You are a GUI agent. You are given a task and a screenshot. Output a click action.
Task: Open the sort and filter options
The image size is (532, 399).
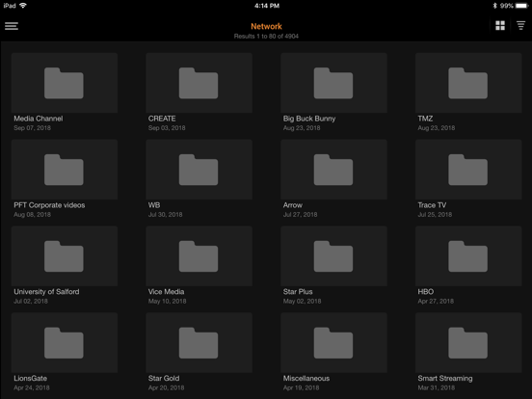pyautogui.click(x=520, y=25)
